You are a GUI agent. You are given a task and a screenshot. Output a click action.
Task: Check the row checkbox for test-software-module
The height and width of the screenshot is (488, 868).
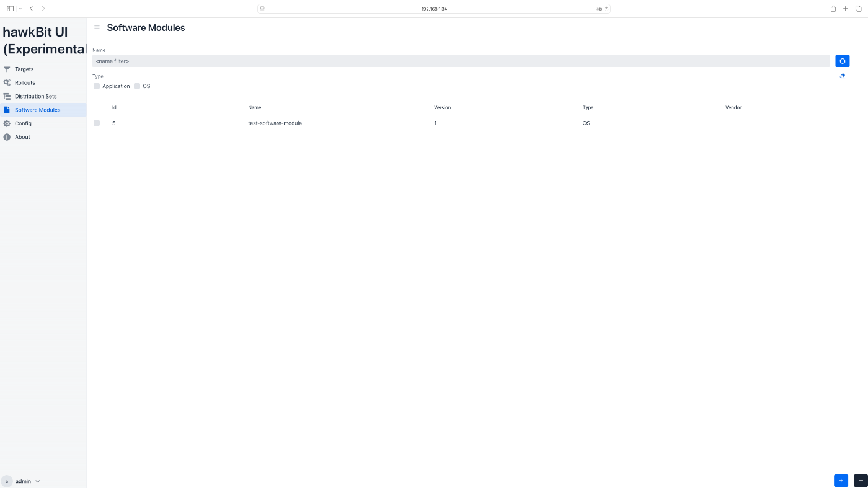pos(97,123)
